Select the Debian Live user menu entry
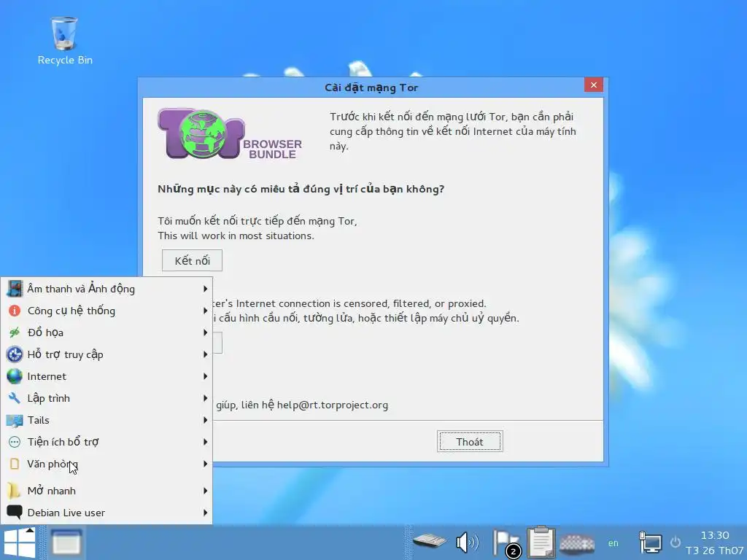The width and height of the screenshot is (747, 560). coord(107,513)
